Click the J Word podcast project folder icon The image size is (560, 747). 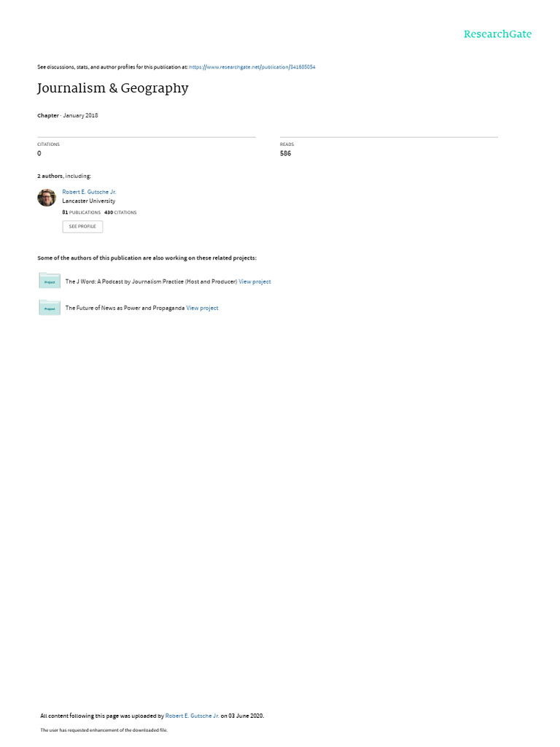(x=50, y=281)
